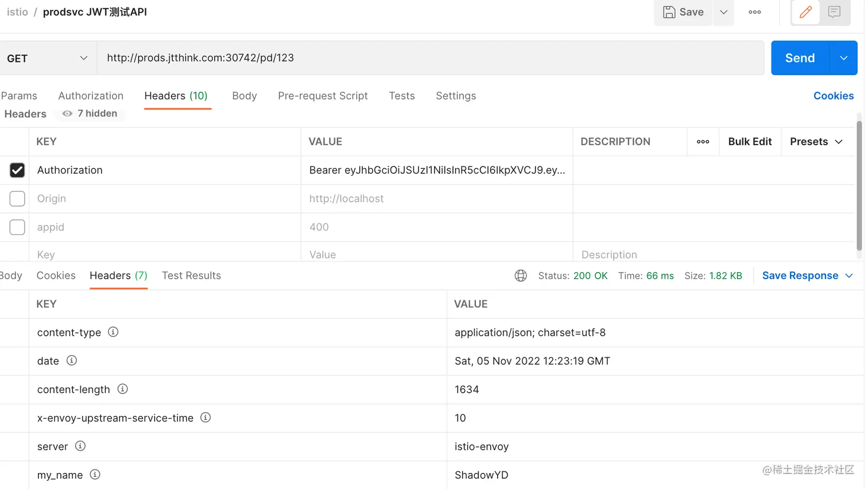The width and height of the screenshot is (868, 489).
Task: Send the request
Action: pyautogui.click(x=800, y=58)
